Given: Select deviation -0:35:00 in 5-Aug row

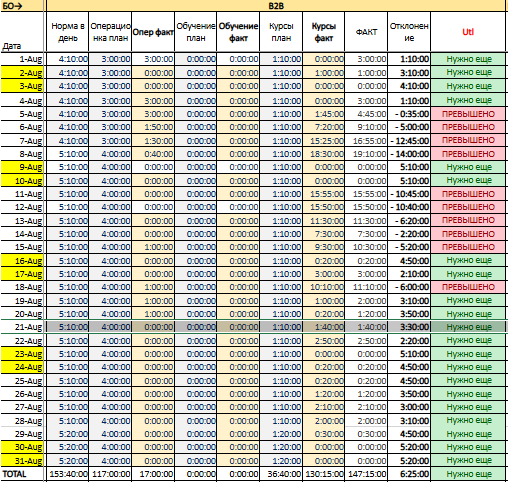Looking at the screenshot, I should coord(409,114).
